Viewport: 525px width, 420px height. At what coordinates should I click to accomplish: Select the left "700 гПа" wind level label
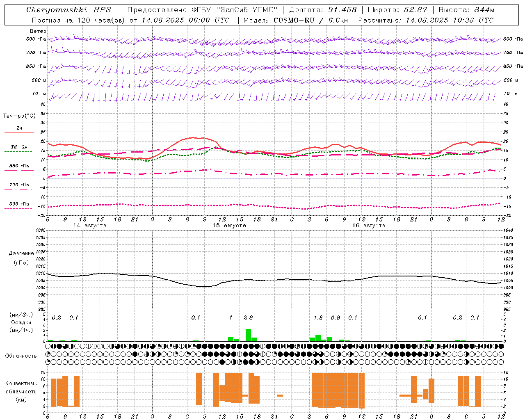(x=36, y=52)
